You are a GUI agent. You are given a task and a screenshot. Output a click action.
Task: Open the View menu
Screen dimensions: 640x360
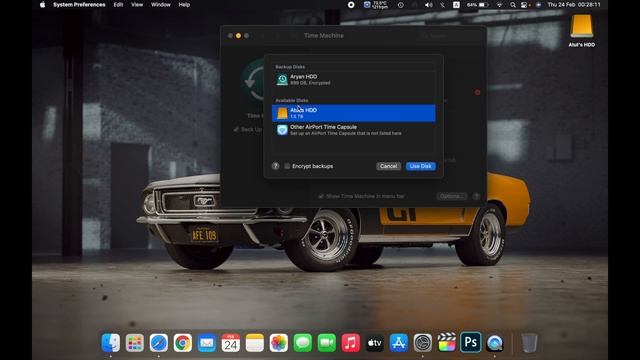137,5
